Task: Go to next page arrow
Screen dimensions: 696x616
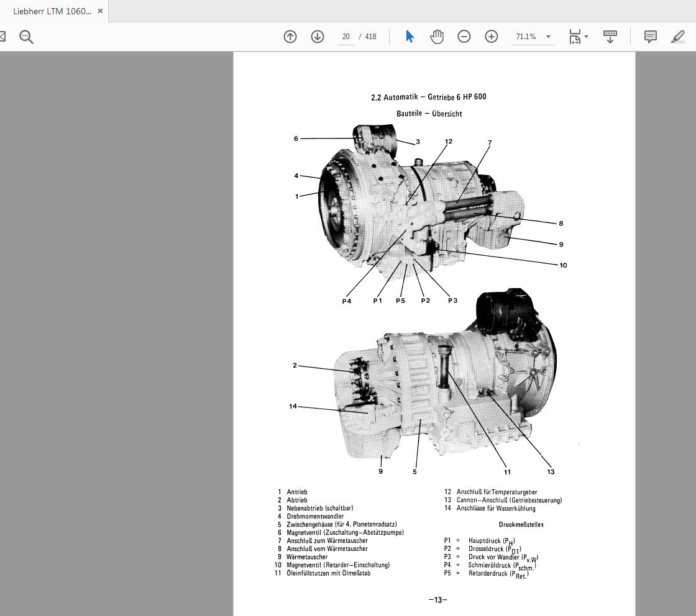Action: (318, 37)
